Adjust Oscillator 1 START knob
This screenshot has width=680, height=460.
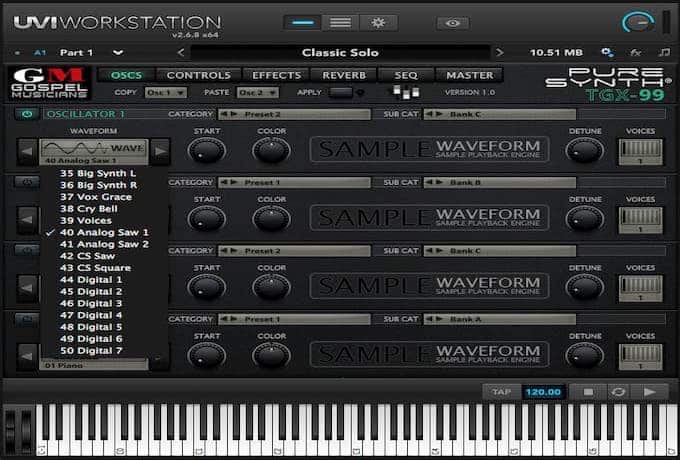[206, 150]
